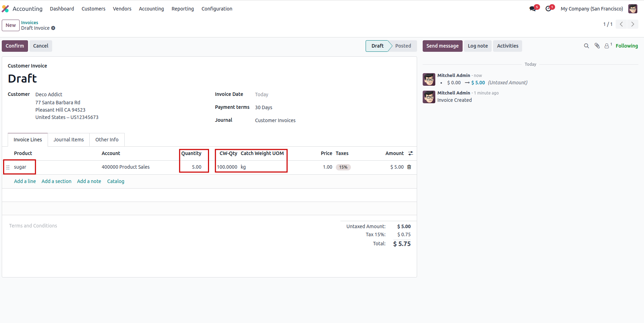The height and width of the screenshot is (323, 644).
Task: Create a New invoice
Action: click(x=11, y=25)
